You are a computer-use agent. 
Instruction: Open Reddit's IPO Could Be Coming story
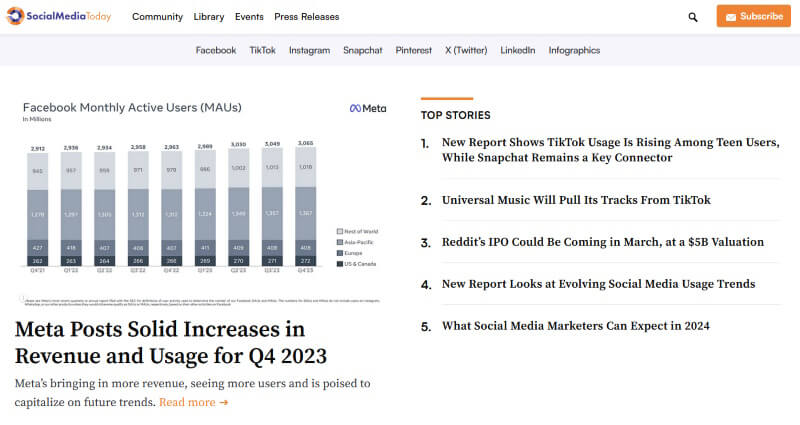[603, 242]
